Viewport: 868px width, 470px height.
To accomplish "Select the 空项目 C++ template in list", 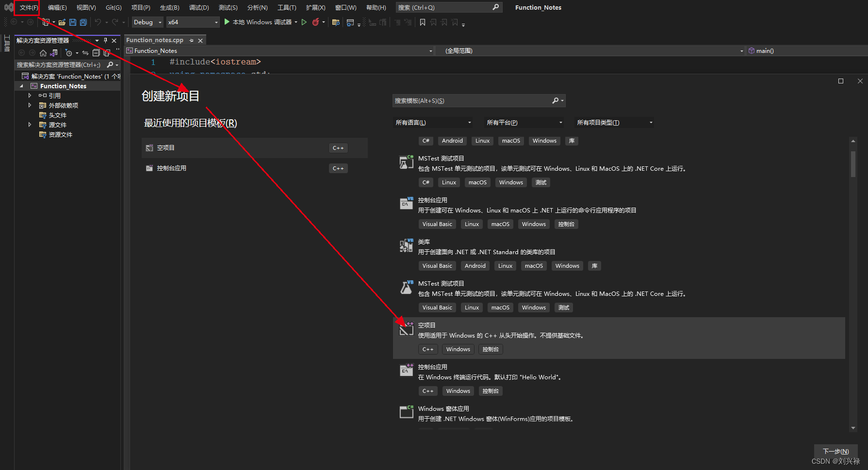I will [x=619, y=338].
